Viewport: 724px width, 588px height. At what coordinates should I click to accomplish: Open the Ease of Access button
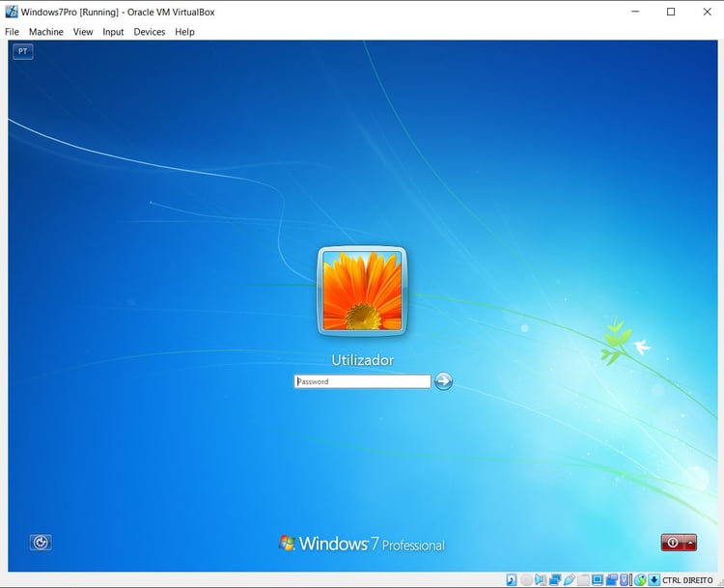pos(41,543)
